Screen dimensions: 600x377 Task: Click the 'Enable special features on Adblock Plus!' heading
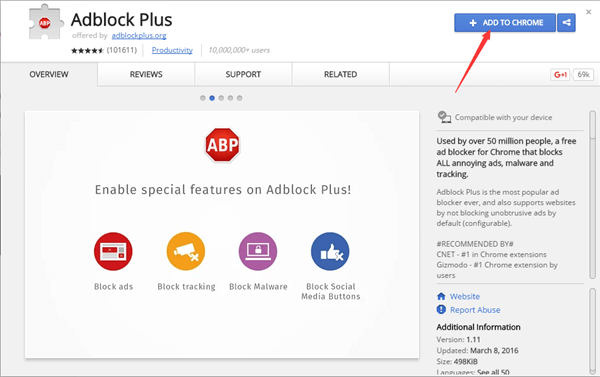(223, 190)
